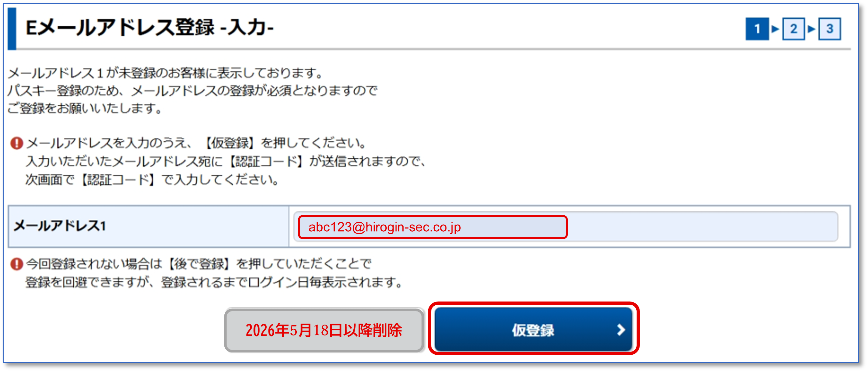Viewport: 868px width, 372px height.
Task: Click the 【認証コード】が送信されます instruction line
Action: click(x=226, y=161)
